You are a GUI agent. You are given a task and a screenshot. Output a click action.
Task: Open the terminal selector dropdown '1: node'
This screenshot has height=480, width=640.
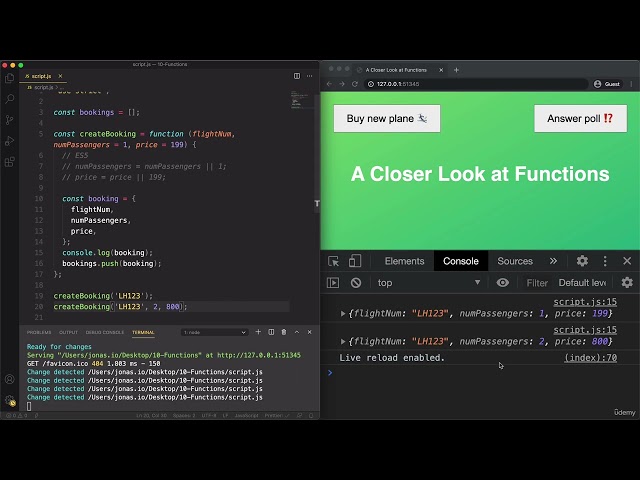click(x=215, y=332)
